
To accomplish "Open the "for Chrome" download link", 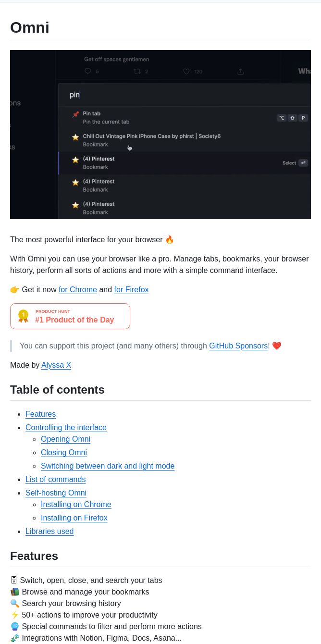I will pos(78,289).
